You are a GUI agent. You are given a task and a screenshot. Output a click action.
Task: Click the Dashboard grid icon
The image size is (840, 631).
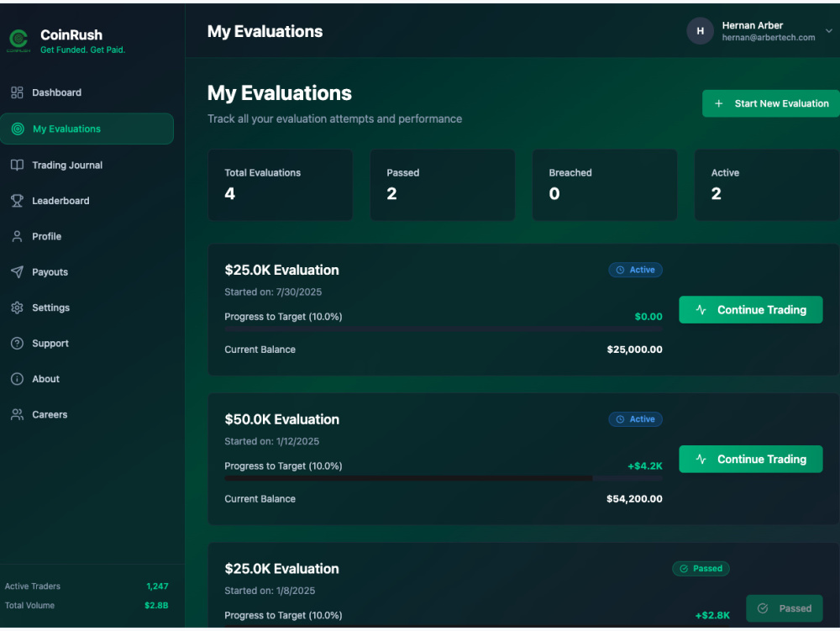[17, 92]
